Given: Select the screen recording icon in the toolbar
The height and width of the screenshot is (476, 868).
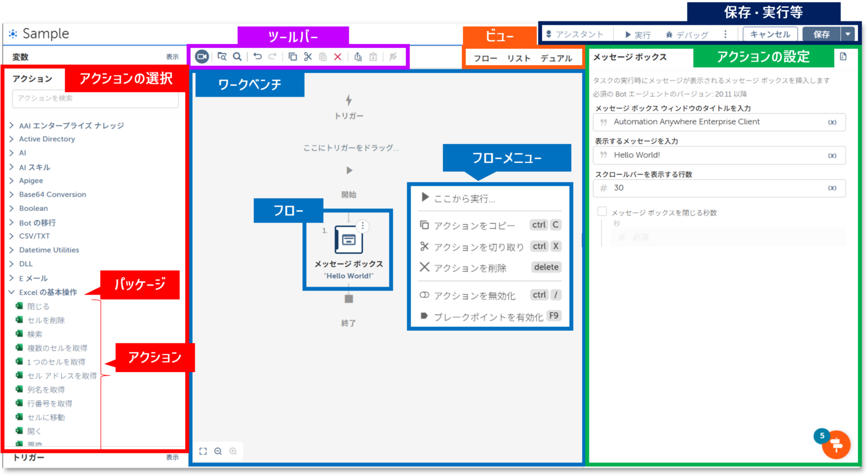Looking at the screenshot, I should tap(202, 57).
